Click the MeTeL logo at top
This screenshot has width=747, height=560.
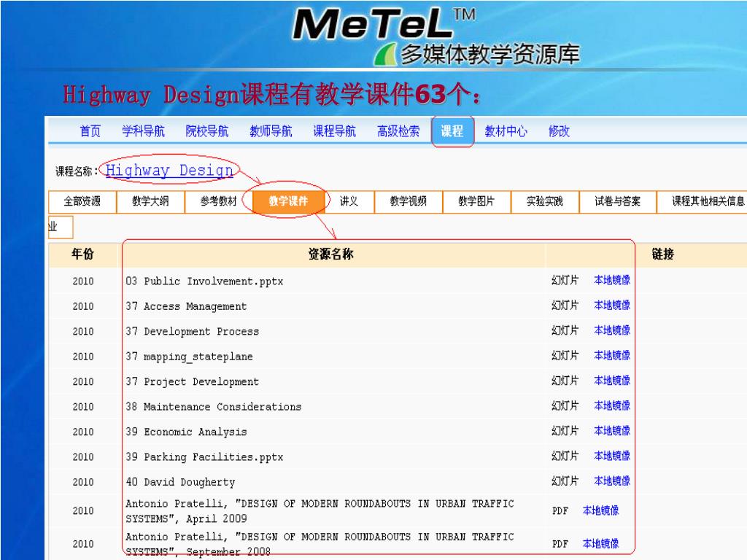(384, 25)
